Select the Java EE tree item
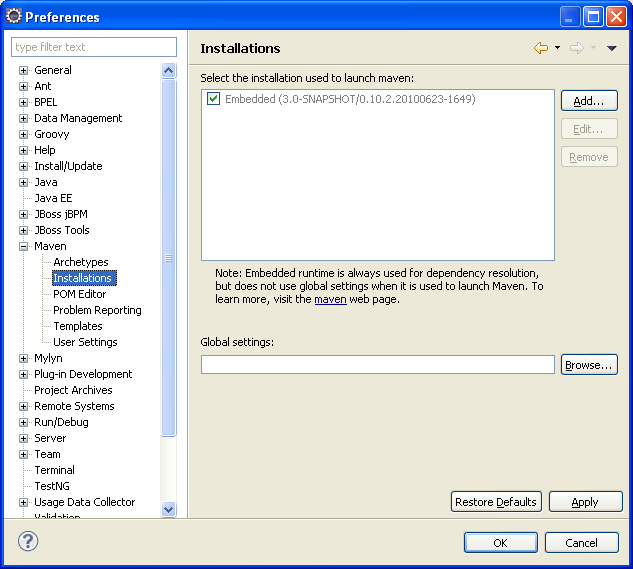633x569 pixels. [53, 198]
